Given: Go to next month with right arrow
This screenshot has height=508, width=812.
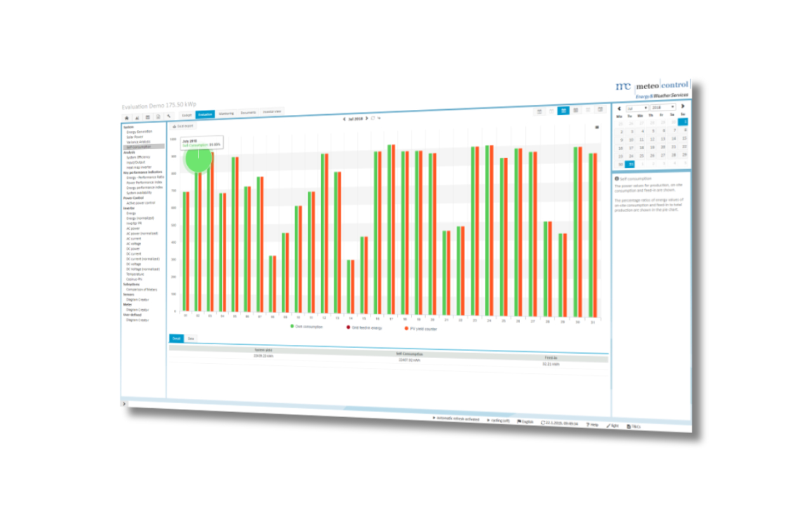Looking at the screenshot, I should tap(366, 119).
